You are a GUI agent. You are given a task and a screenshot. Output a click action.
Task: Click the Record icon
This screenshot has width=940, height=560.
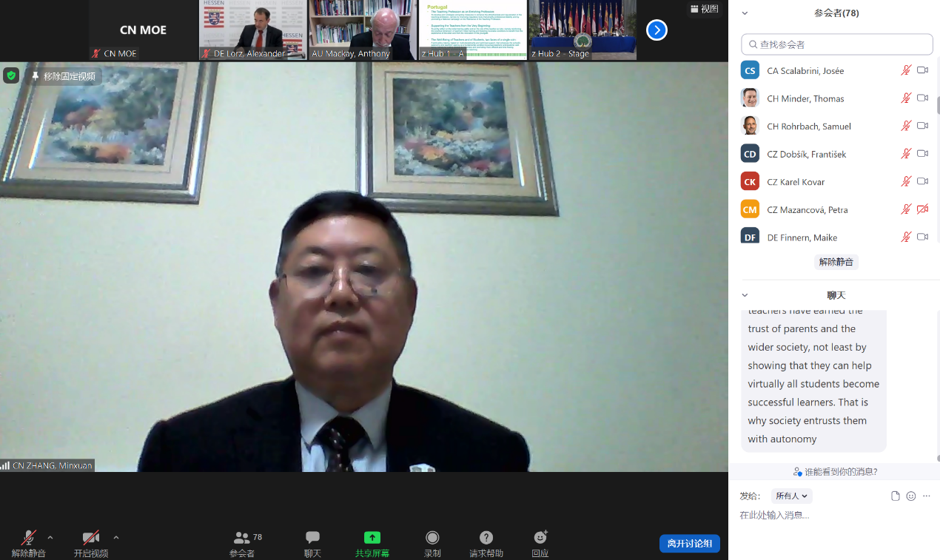[x=432, y=538]
